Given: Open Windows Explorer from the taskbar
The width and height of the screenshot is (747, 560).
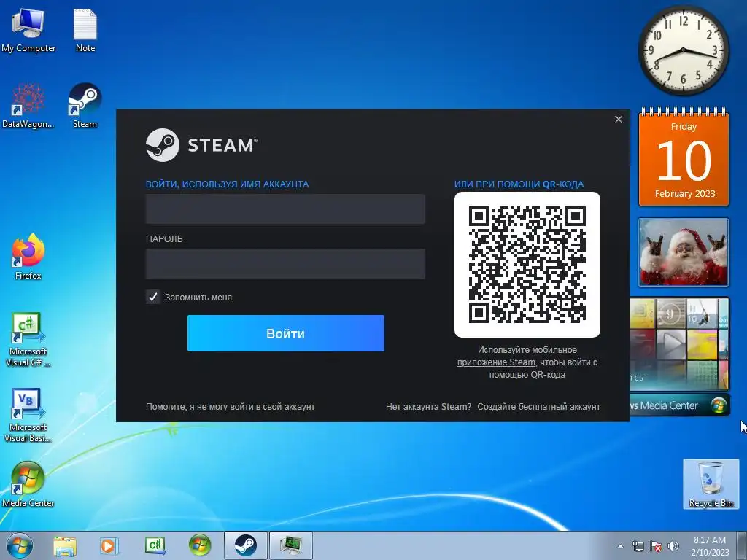Looking at the screenshot, I should pos(64,545).
